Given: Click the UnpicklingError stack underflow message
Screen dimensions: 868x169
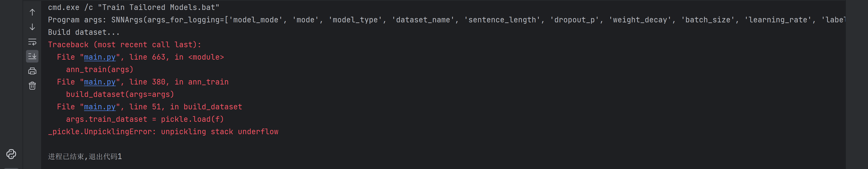Looking at the screenshot, I should [163, 132].
